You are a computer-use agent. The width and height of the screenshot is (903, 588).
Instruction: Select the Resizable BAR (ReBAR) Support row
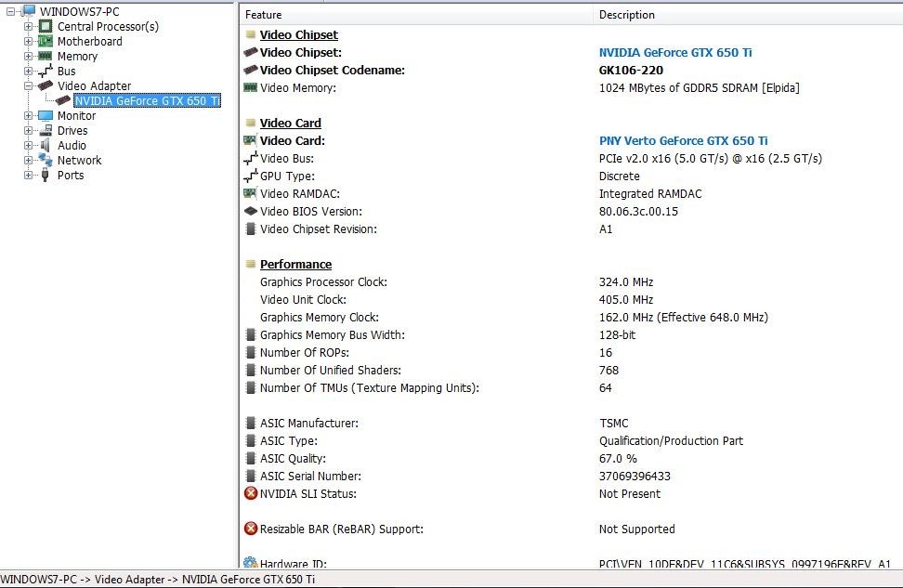point(341,529)
